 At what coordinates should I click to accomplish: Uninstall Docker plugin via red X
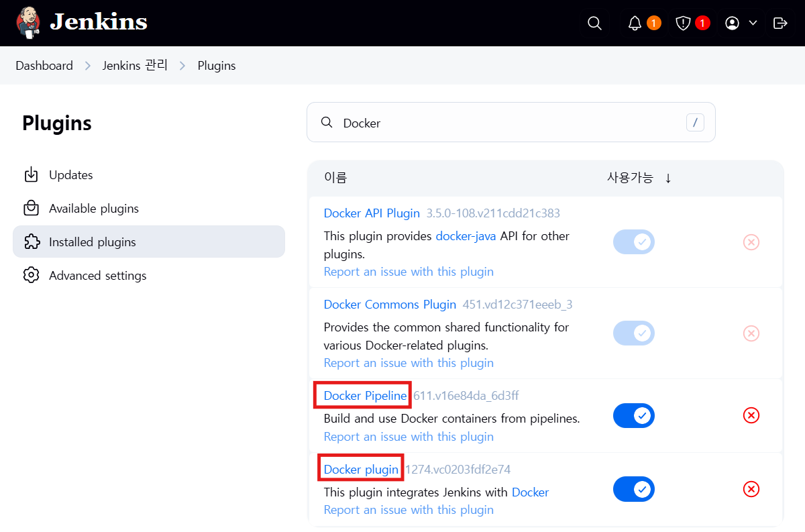[x=751, y=489]
